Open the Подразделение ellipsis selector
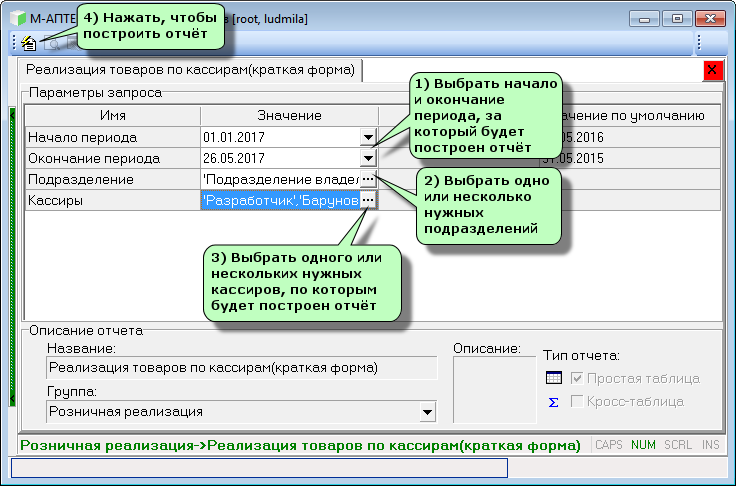The width and height of the screenshot is (736, 486). (x=368, y=179)
